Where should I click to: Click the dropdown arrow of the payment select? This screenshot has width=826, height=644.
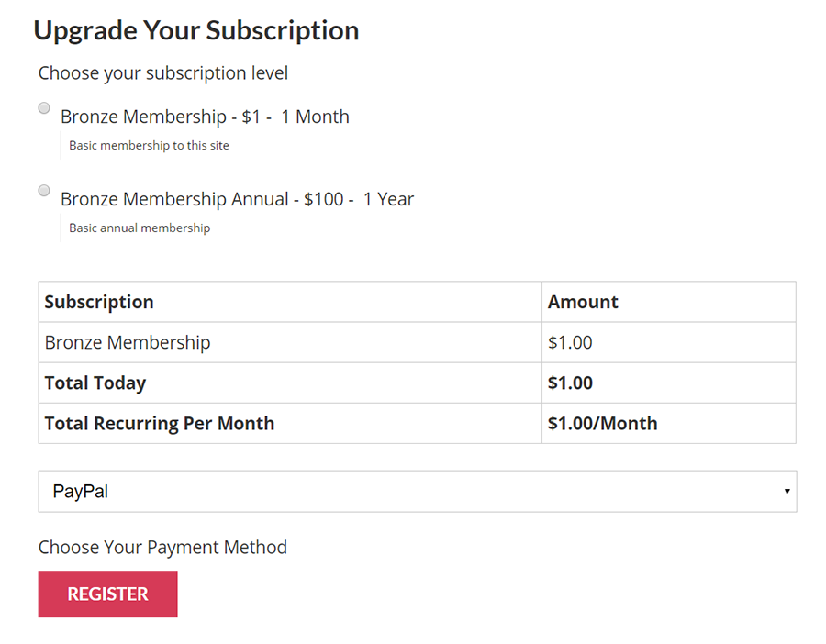click(x=787, y=492)
